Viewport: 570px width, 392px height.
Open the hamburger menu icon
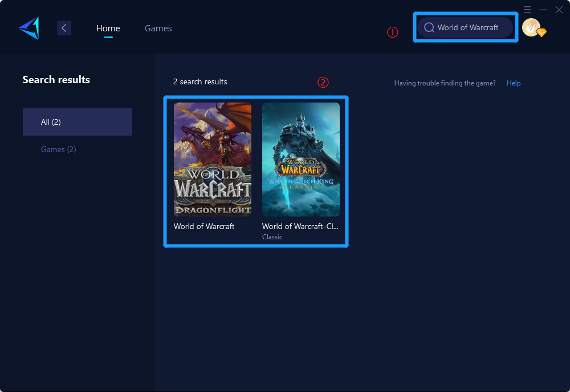pyautogui.click(x=527, y=10)
